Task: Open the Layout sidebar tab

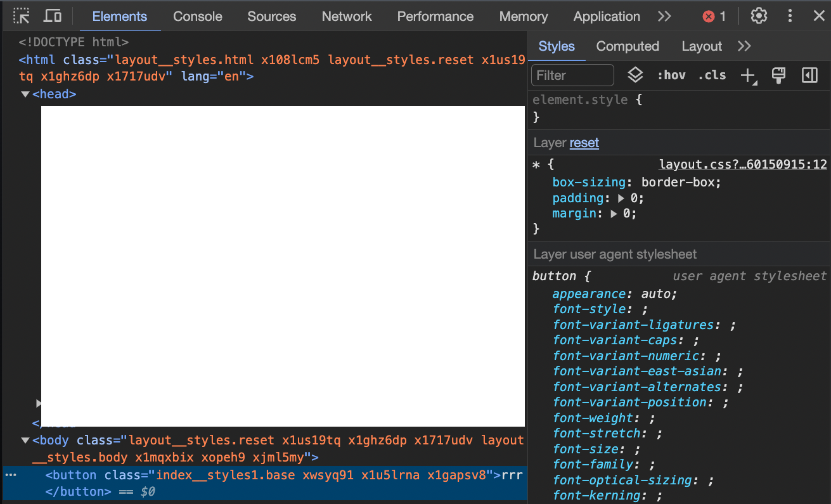Action: [702, 46]
